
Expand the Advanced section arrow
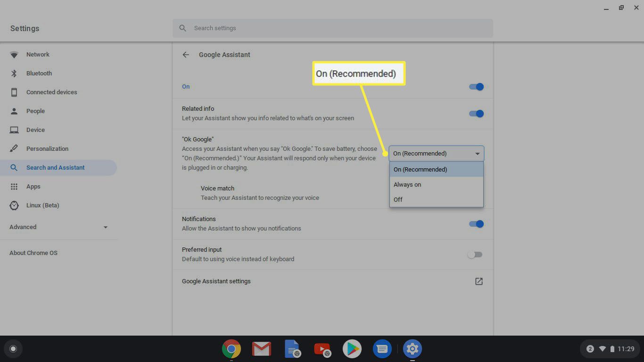pos(106,227)
